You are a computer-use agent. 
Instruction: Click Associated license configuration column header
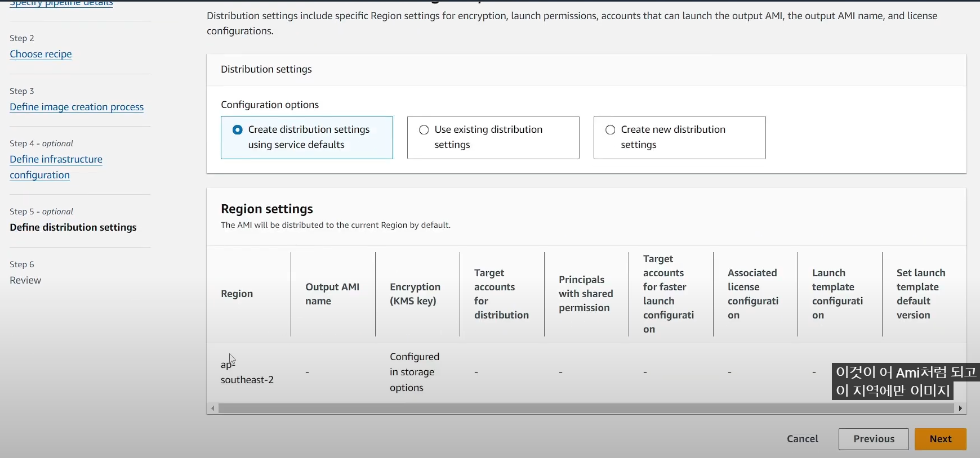click(x=753, y=294)
